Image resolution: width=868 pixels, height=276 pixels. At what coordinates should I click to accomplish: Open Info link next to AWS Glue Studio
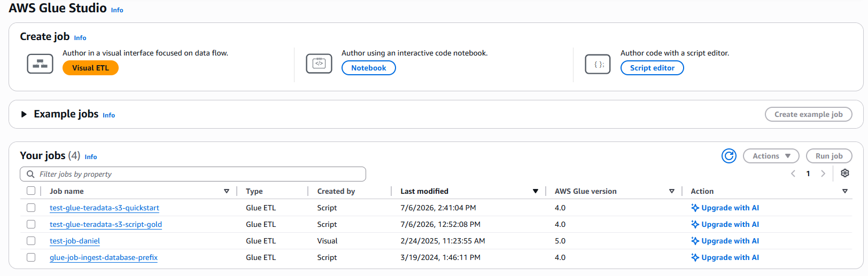[x=117, y=10]
